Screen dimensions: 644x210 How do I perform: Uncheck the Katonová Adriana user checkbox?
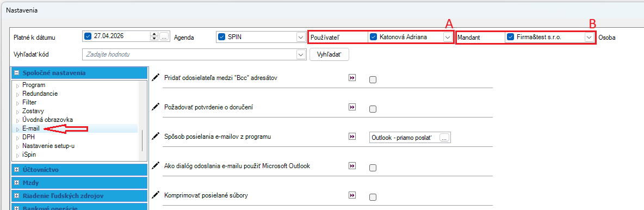point(373,37)
